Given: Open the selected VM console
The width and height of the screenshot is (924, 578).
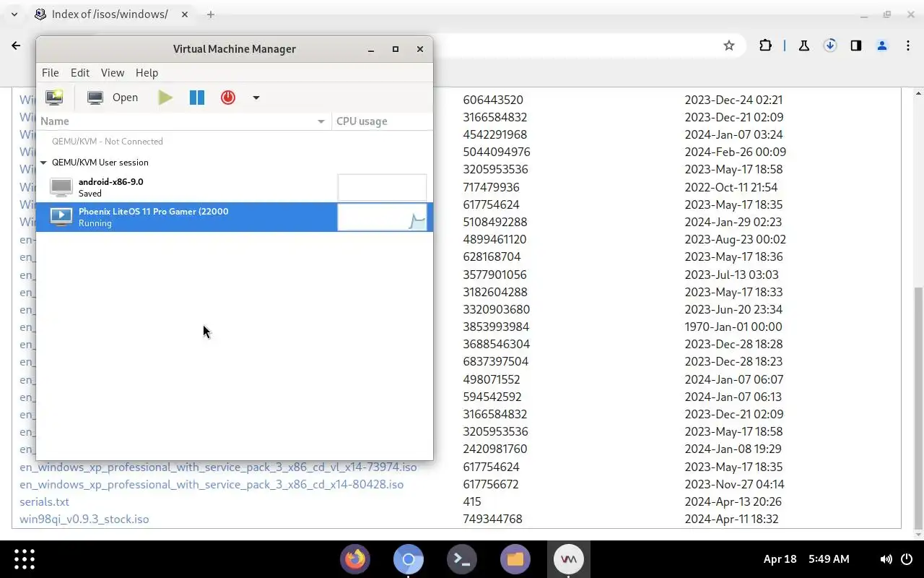Looking at the screenshot, I should (x=113, y=98).
